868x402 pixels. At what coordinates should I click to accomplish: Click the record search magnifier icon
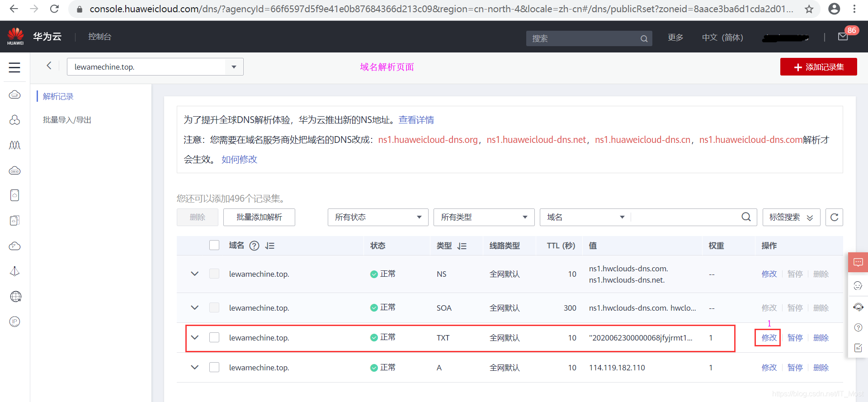coord(746,217)
